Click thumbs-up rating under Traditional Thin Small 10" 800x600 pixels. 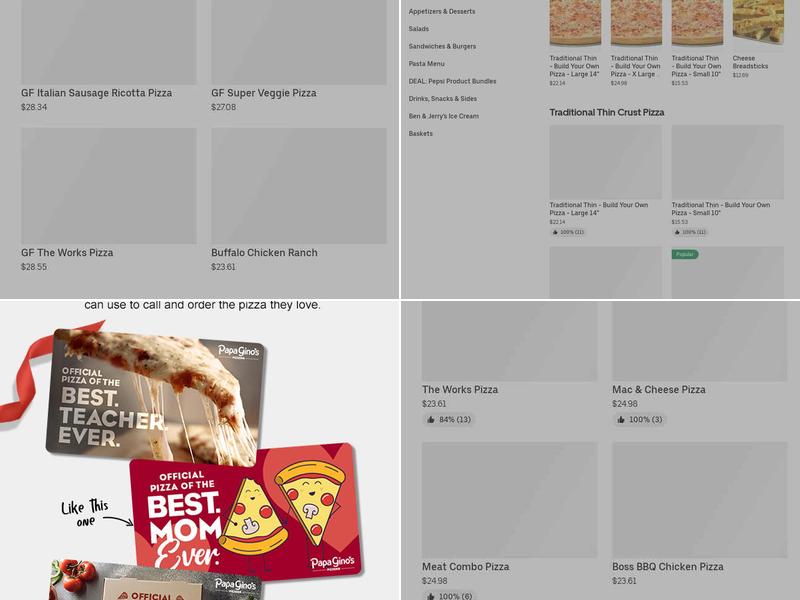tap(690, 232)
